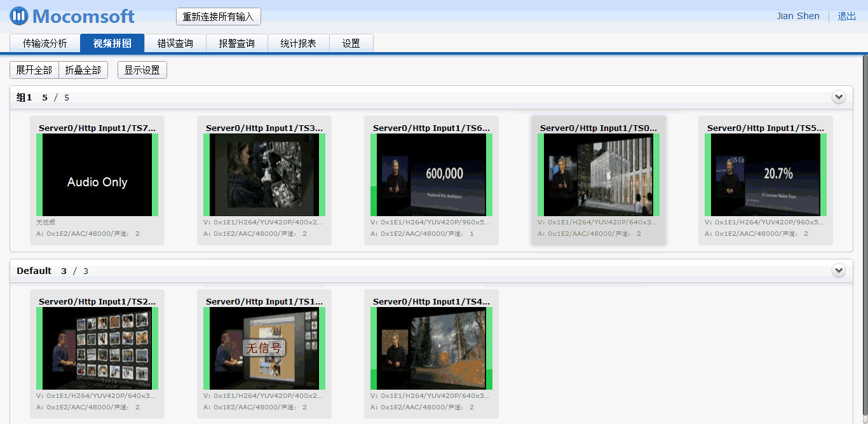Collapse the Default group chevron
The width and height of the screenshot is (868, 424).
839,271
